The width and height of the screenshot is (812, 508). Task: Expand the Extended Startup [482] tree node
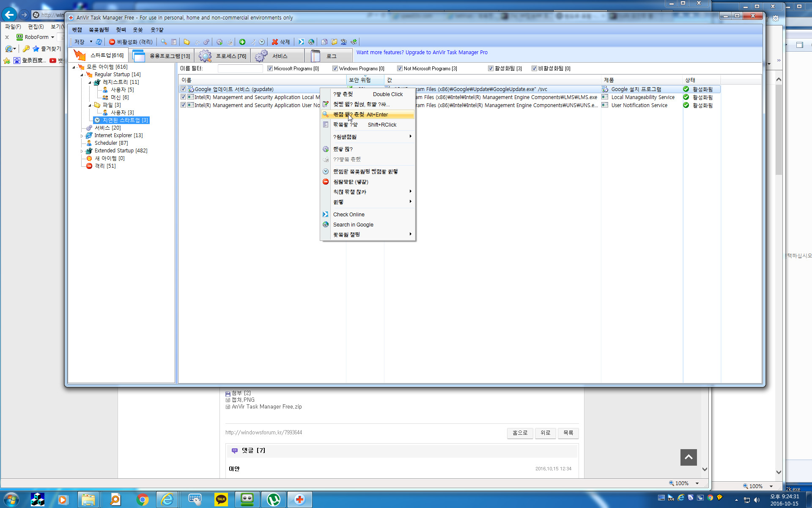click(x=82, y=151)
